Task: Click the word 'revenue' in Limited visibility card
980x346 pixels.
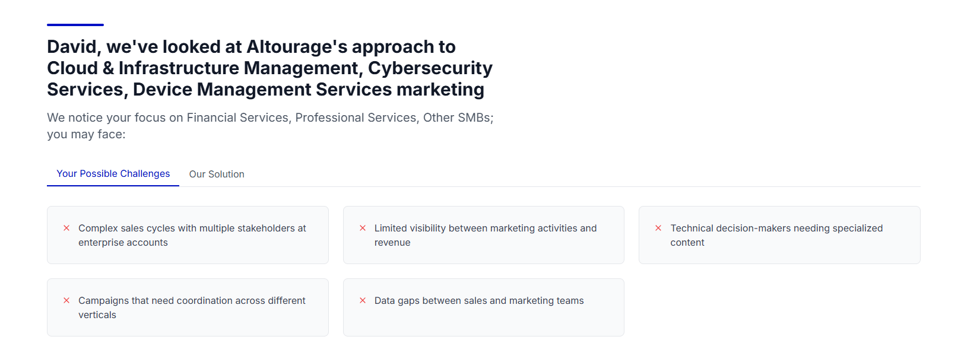Action: [x=392, y=243]
